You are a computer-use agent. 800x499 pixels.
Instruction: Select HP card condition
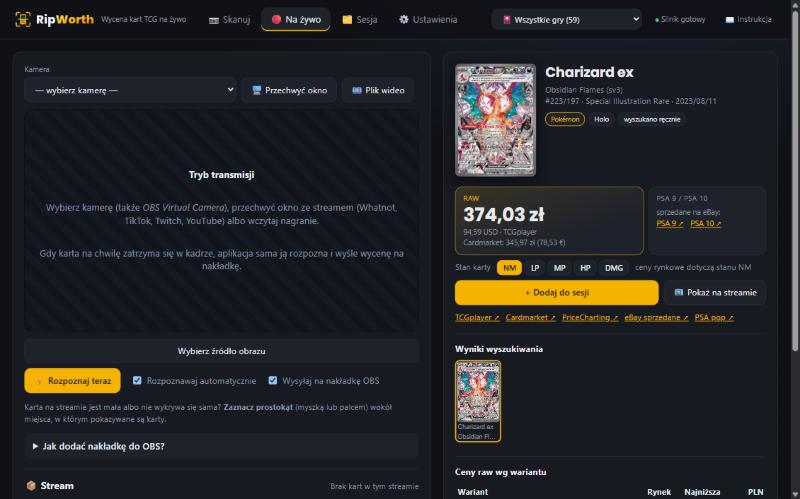coord(585,268)
